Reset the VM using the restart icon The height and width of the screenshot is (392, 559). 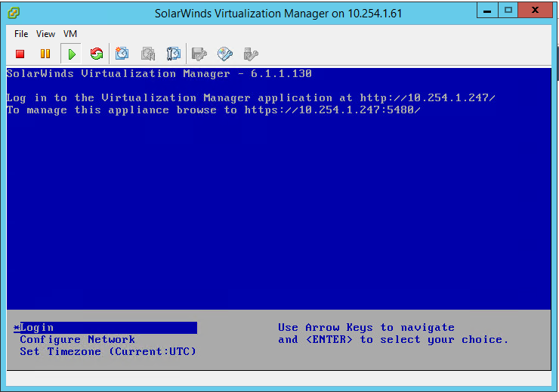point(96,54)
